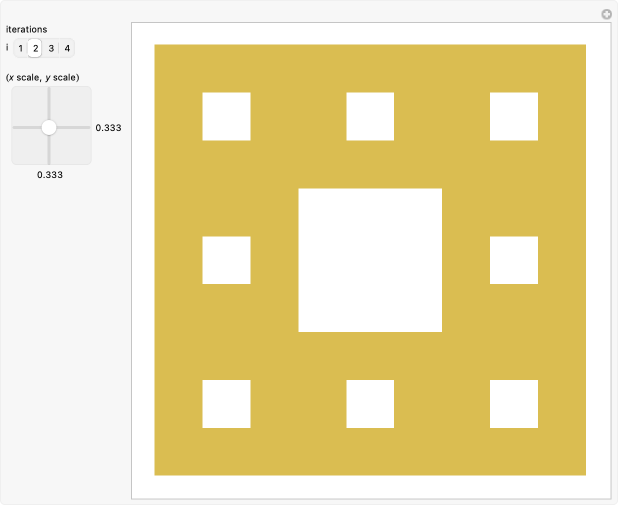Click the top-left small white square
Viewport: 618px width, 506px height.
tap(226, 116)
